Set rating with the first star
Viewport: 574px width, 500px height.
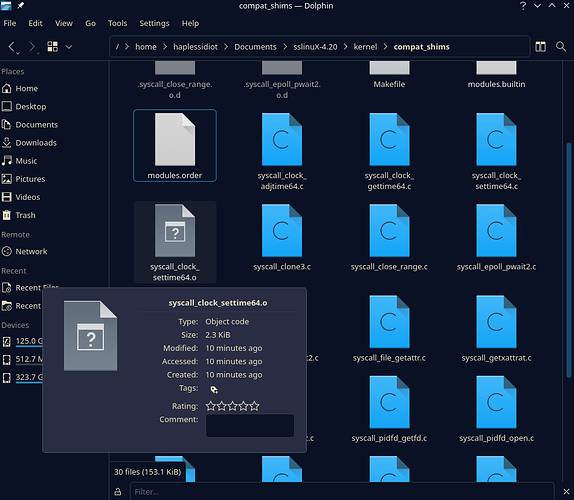[210, 406]
